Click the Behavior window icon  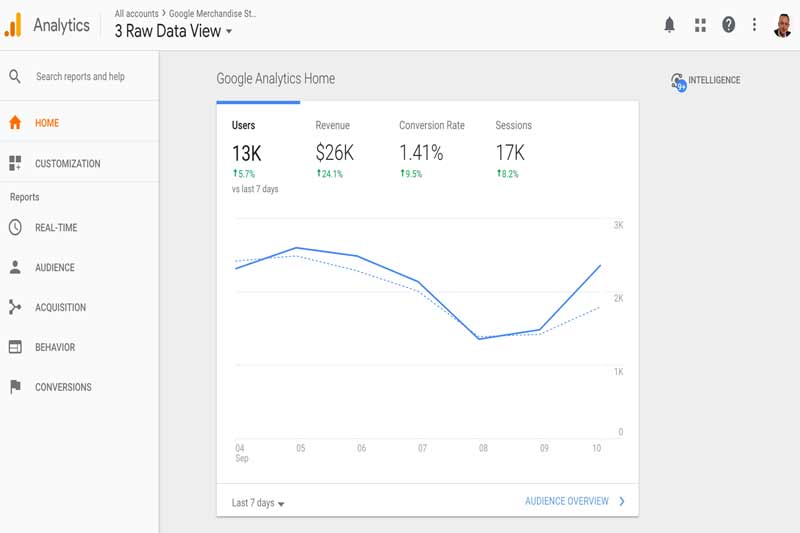click(15, 347)
